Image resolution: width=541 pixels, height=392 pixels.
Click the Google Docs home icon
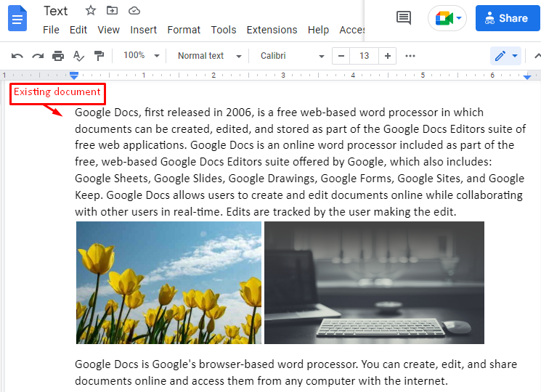tap(17, 18)
